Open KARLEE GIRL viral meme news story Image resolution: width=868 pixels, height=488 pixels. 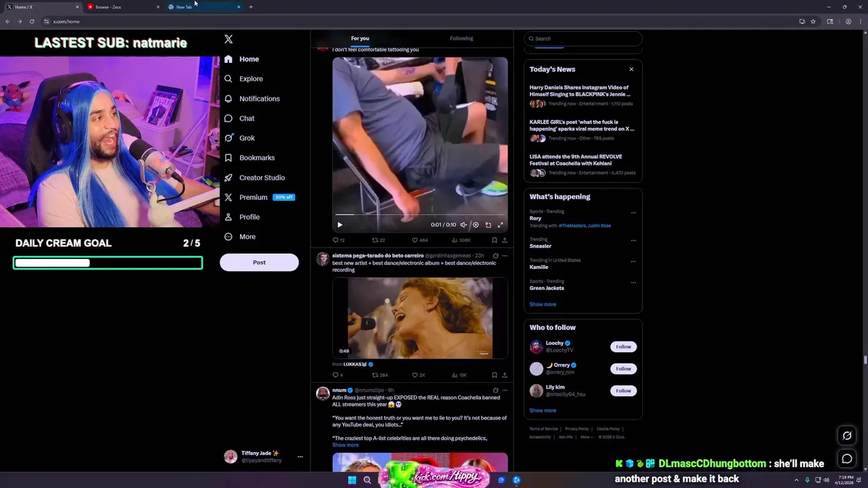coord(583,129)
